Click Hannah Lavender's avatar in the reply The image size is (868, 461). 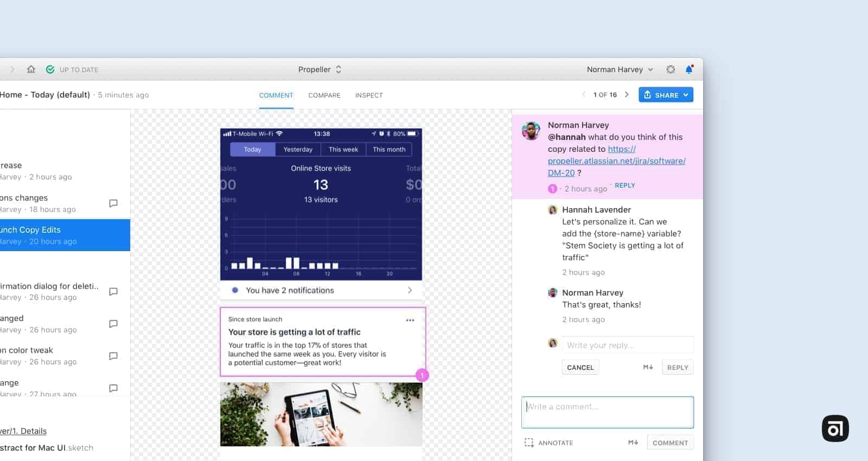click(553, 210)
